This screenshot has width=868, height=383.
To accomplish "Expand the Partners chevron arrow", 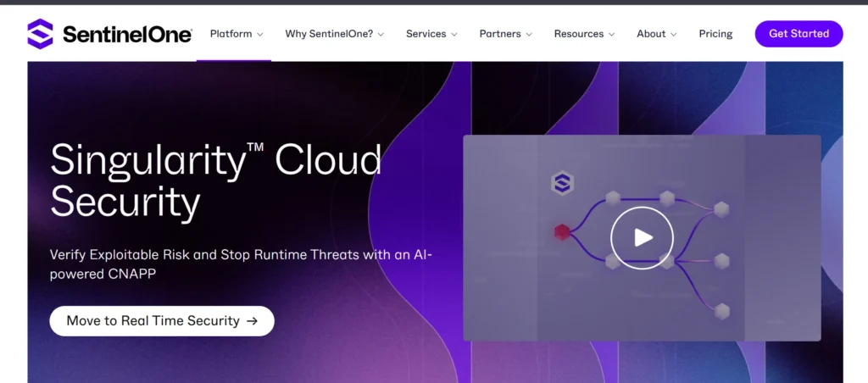I will (529, 34).
